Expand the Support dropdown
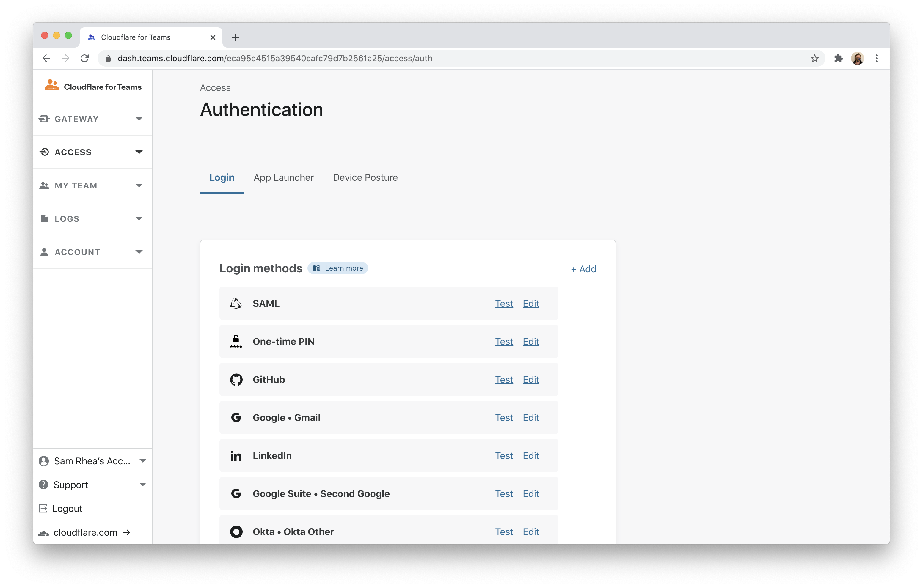Viewport: 923px width, 588px height. [x=92, y=485]
